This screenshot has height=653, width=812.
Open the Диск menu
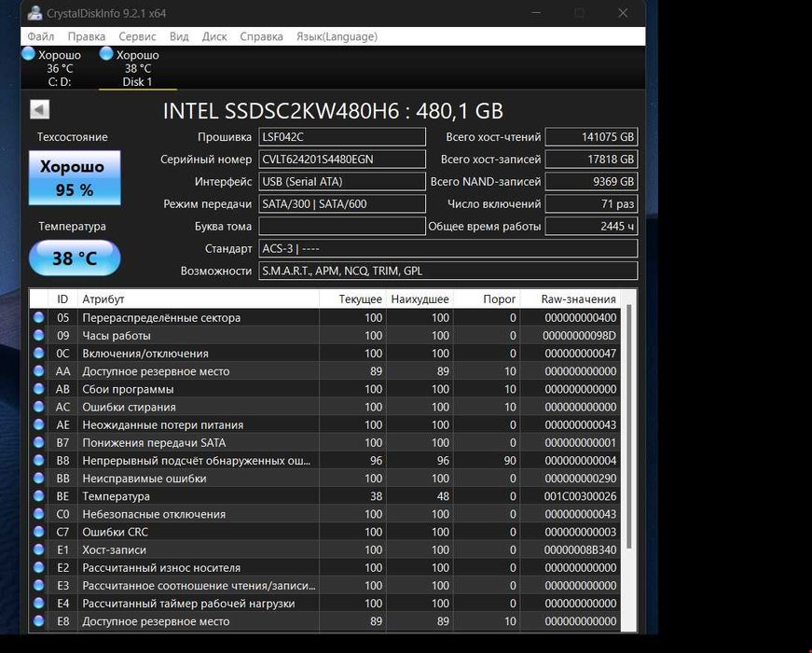214,36
